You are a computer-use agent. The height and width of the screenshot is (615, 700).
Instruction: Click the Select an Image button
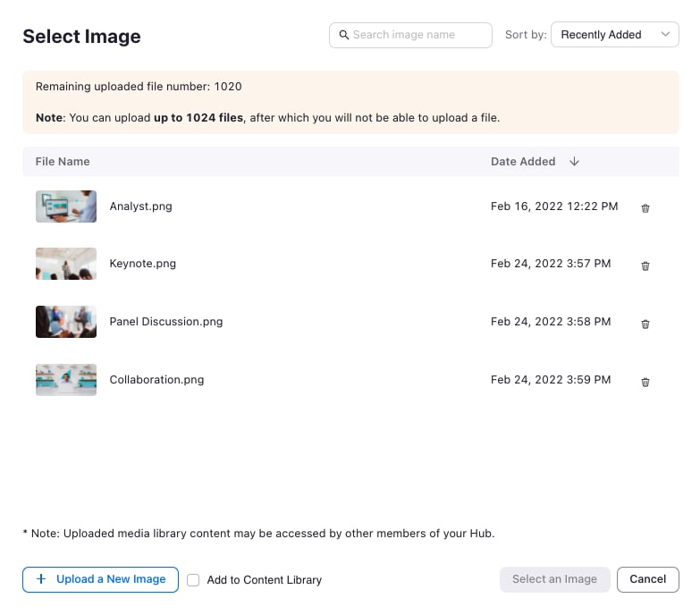(x=554, y=579)
